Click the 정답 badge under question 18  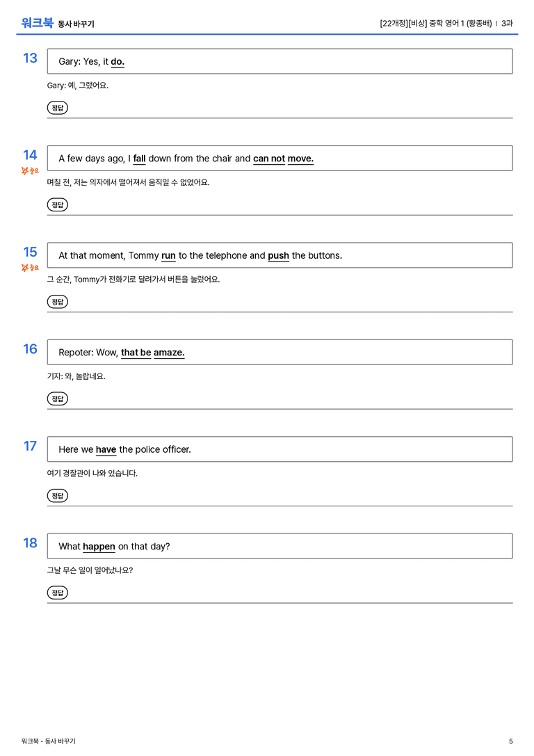[x=57, y=593]
